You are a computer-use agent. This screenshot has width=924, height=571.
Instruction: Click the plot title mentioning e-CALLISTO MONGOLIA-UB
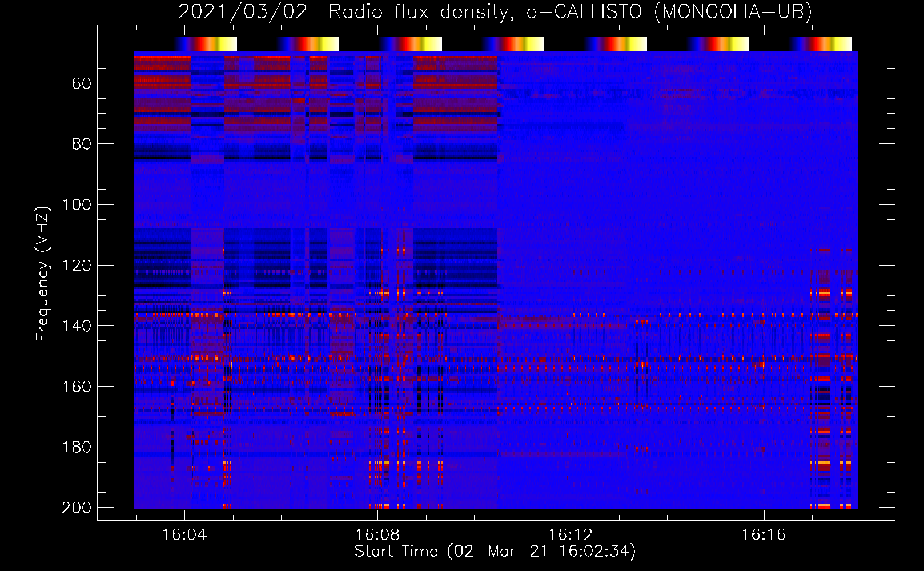click(495, 11)
